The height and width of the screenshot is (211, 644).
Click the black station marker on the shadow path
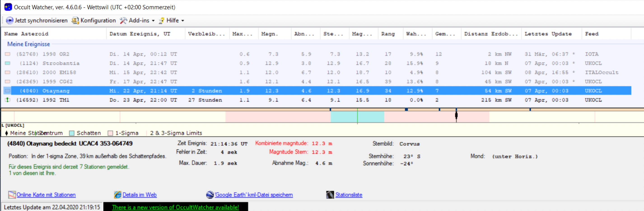tap(456, 115)
